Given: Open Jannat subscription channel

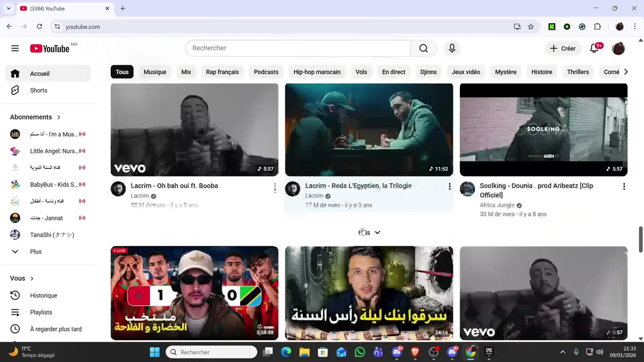Looking at the screenshot, I should click(48, 218).
